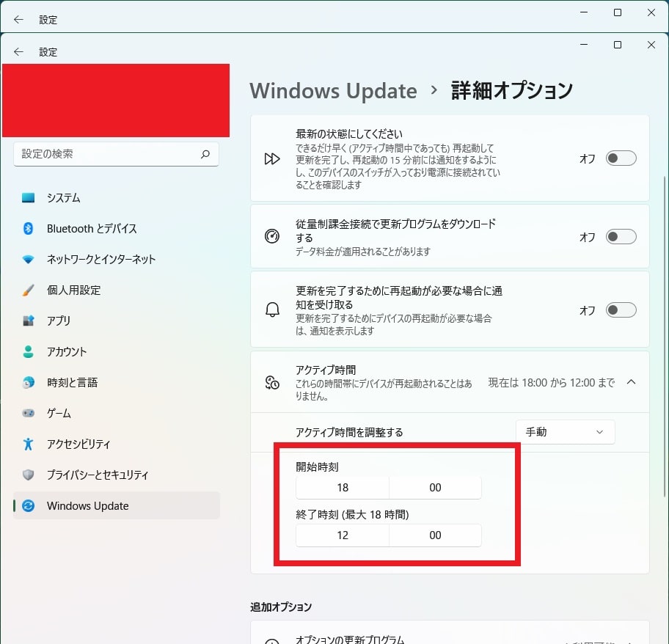669x644 pixels.
Task: Click the metered connection gauge icon
Action: coord(272,236)
